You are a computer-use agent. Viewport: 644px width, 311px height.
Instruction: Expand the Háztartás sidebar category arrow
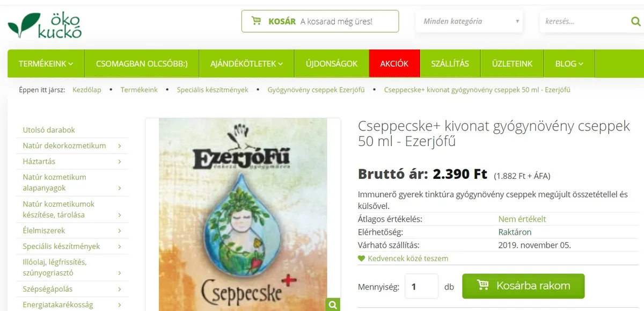point(119,161)
